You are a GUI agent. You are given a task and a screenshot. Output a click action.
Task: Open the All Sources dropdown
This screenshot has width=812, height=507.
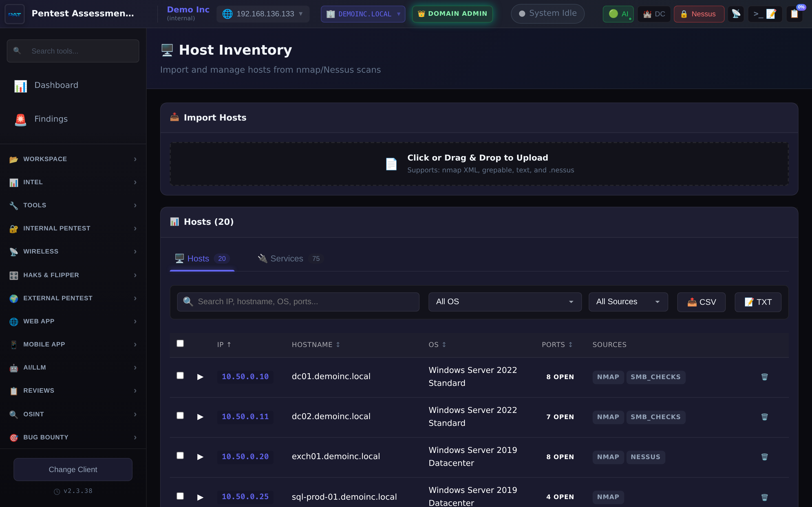coord(628,301)
